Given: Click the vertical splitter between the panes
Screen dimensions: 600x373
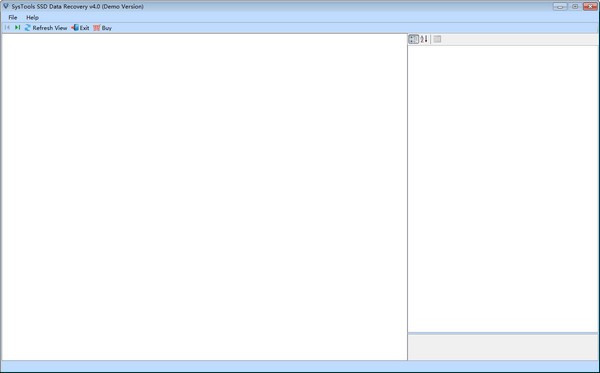Looking at the screenshot, I should [x=408, y=197].
